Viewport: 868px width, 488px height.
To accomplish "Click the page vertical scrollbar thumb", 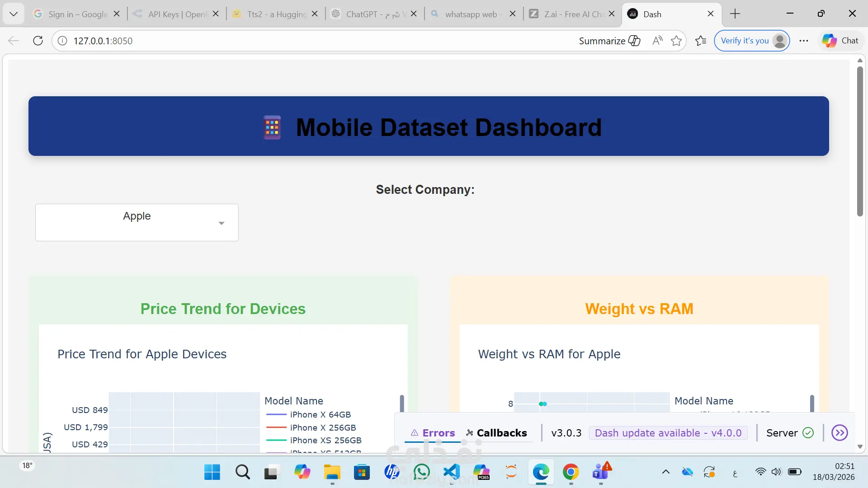I will coord(860,140).
